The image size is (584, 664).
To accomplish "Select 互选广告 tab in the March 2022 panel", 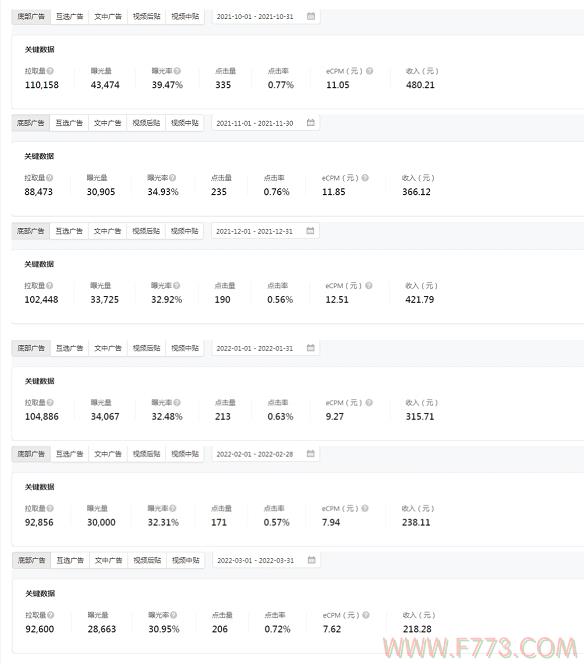I will point(70,560).
